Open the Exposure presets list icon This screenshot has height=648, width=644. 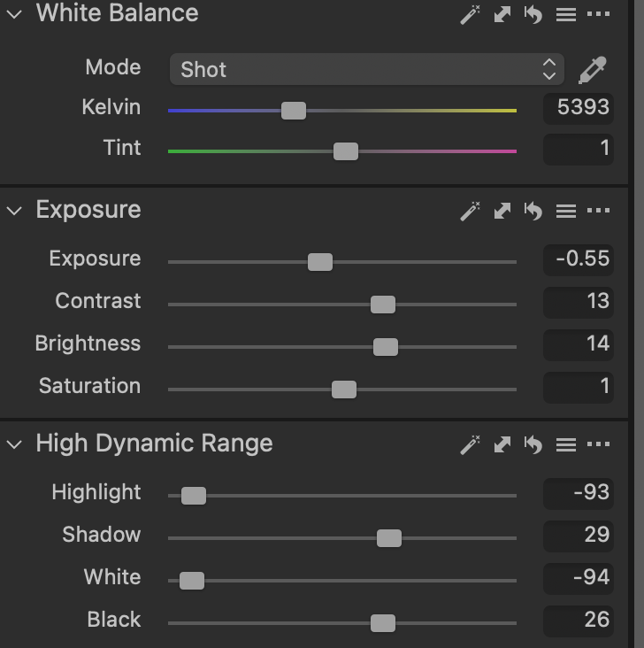pyautogui.click(x=565, y=211)
